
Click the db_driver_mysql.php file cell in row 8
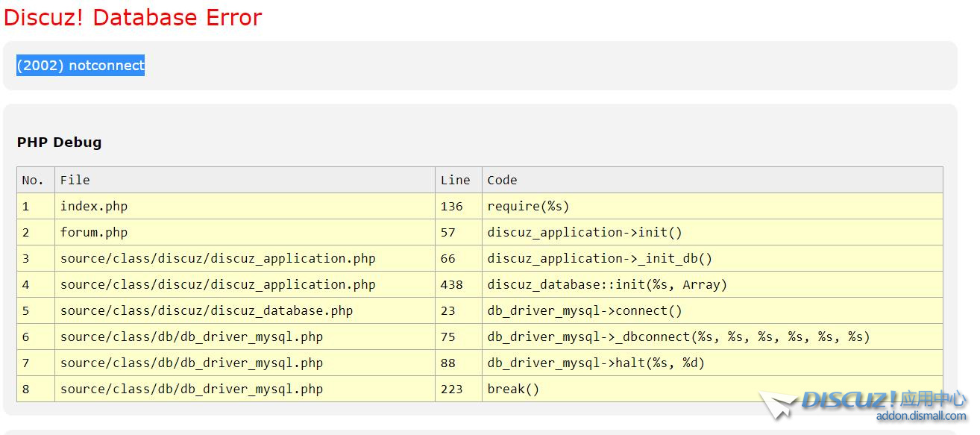tap(245, 389)
